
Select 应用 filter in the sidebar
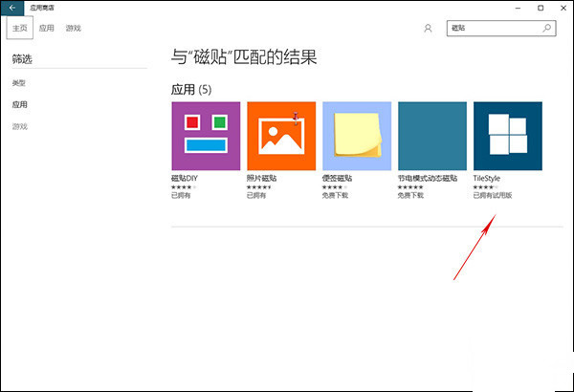tap(20, 104)
